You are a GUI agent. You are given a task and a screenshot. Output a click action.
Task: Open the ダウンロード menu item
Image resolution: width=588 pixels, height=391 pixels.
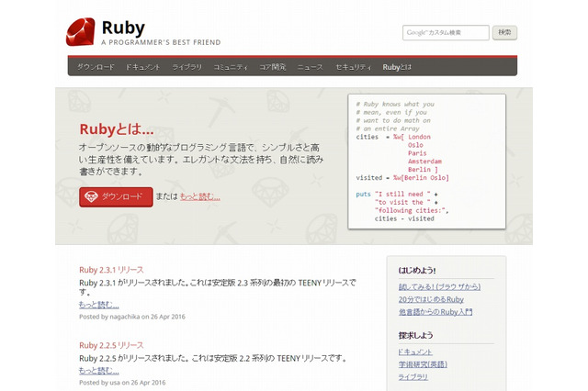(x=96, y=67)
